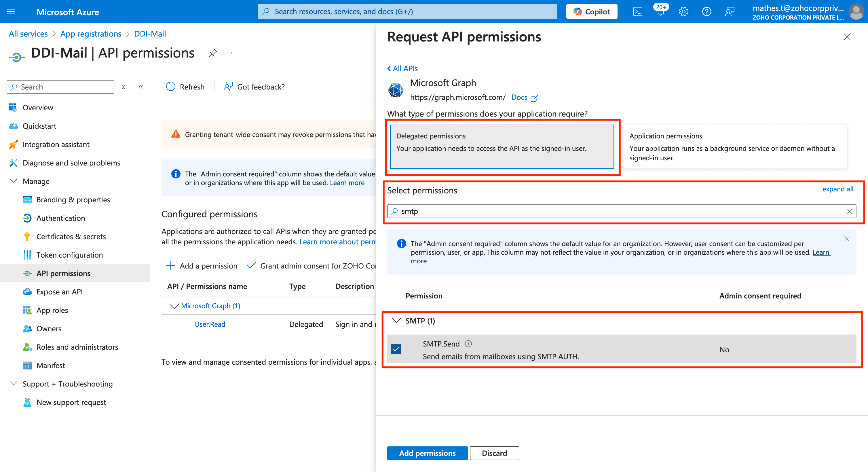Open the Cloud Shell terminal icon
The width and height of the screenshot is (868, 472).
pos(637,12)
